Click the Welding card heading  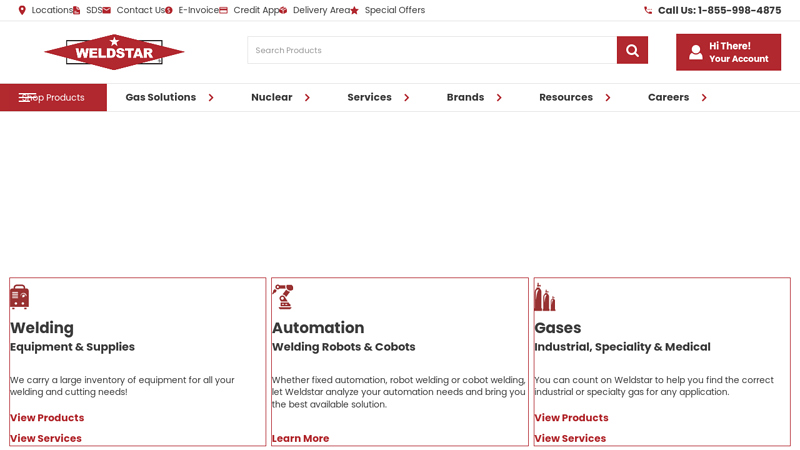click(42, 328)
